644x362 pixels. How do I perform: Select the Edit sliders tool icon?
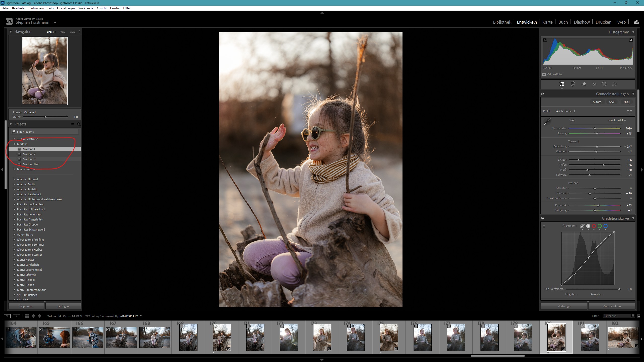click(x=561, y=84)
